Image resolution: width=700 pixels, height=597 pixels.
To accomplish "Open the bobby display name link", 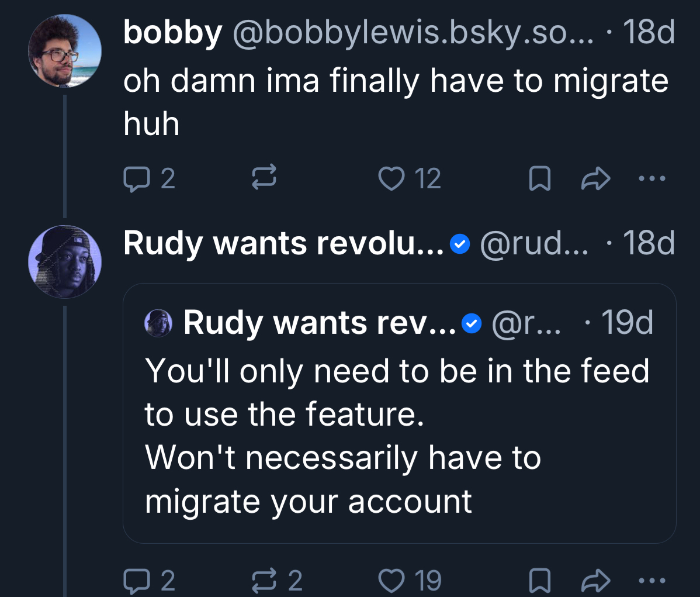I will [172, 33].
